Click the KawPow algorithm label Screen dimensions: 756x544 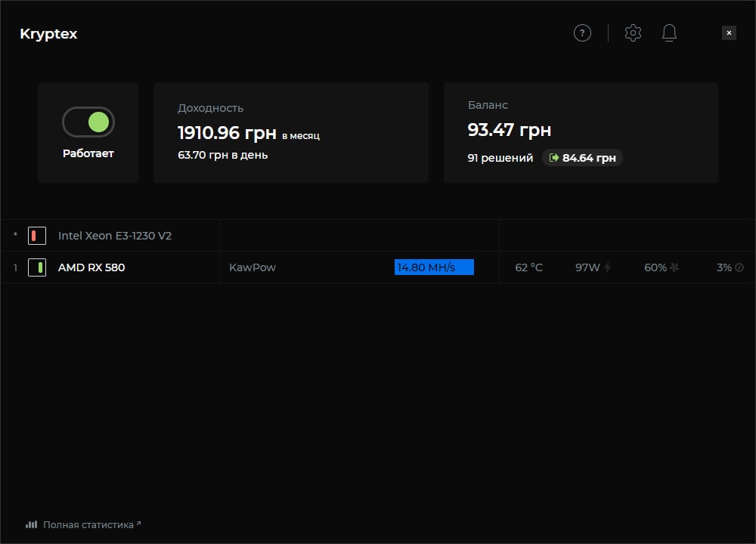coord(253,267)
